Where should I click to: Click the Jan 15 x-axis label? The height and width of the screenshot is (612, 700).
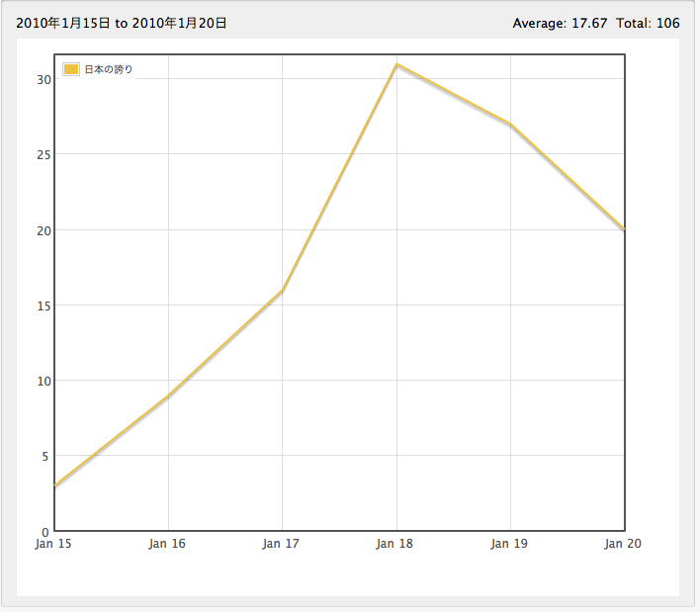[x=52, y=544]
